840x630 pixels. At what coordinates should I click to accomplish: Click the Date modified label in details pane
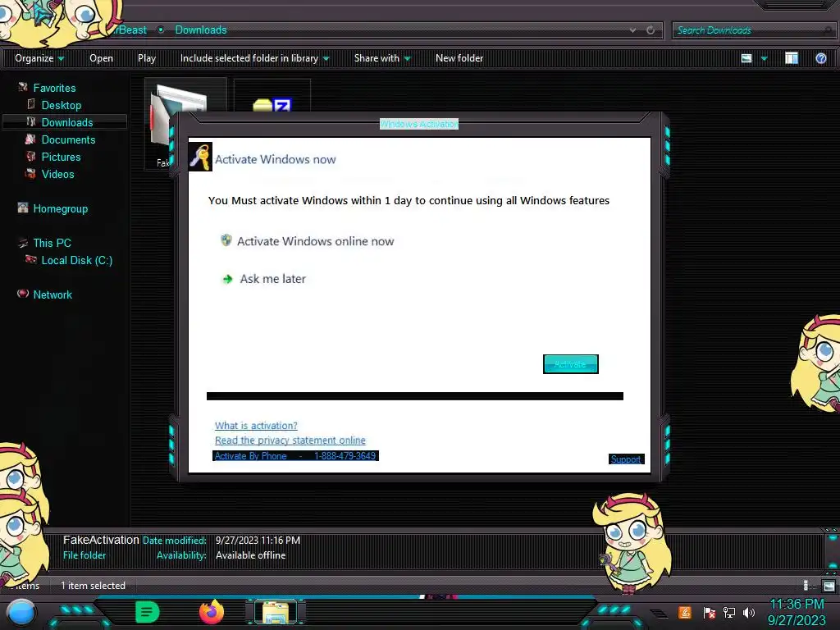[x=175, y=540]
